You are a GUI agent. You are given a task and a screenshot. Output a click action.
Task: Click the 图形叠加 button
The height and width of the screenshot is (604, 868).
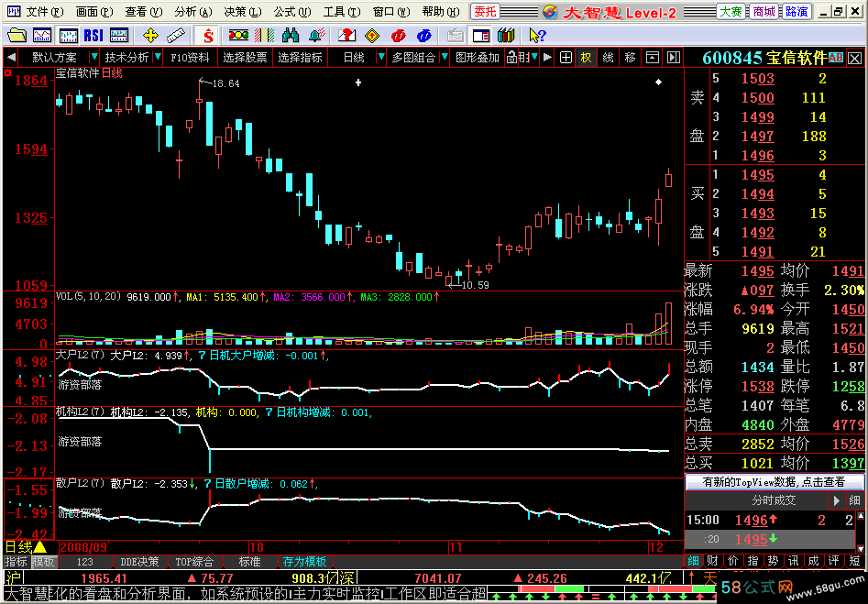478,57
